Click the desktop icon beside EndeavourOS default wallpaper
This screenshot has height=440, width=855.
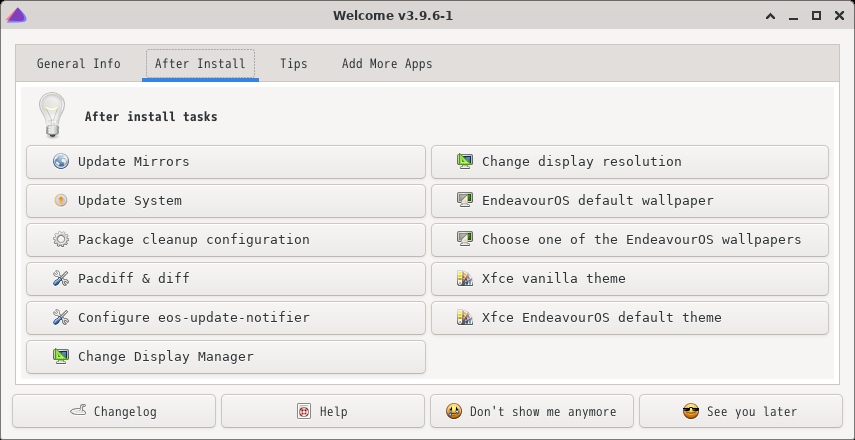465,201
